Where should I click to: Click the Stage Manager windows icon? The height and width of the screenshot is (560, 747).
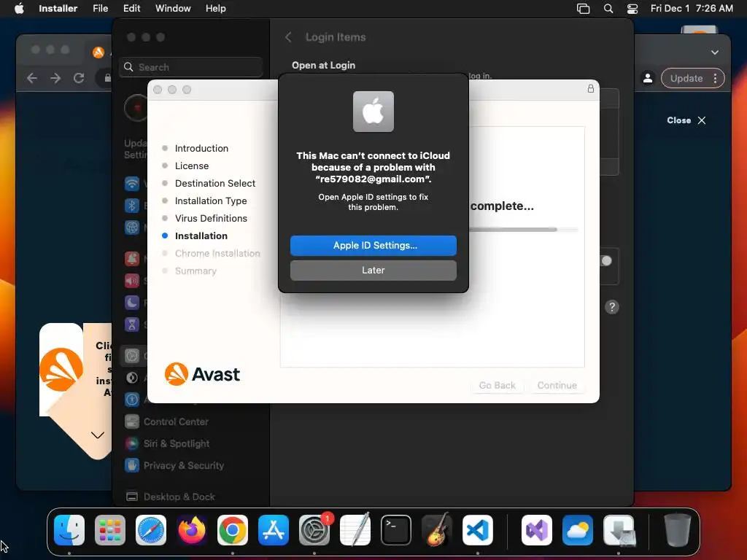point(583,9)
